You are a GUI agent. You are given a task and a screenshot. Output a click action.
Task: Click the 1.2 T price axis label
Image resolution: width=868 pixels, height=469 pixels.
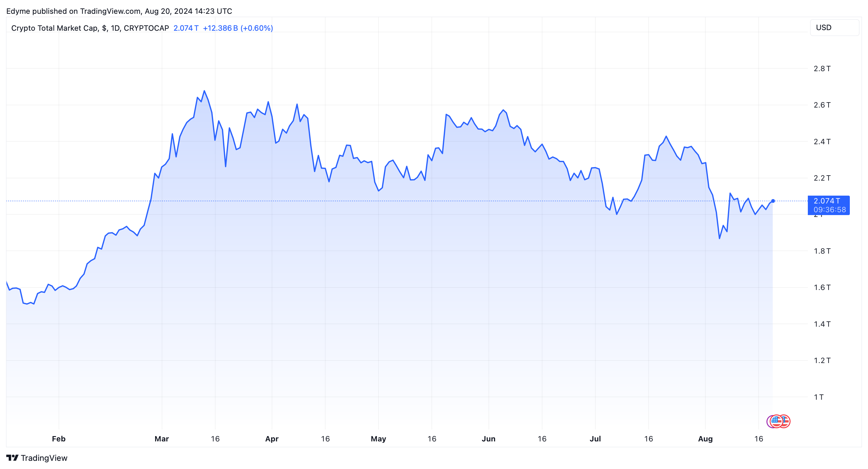[822, 361]
